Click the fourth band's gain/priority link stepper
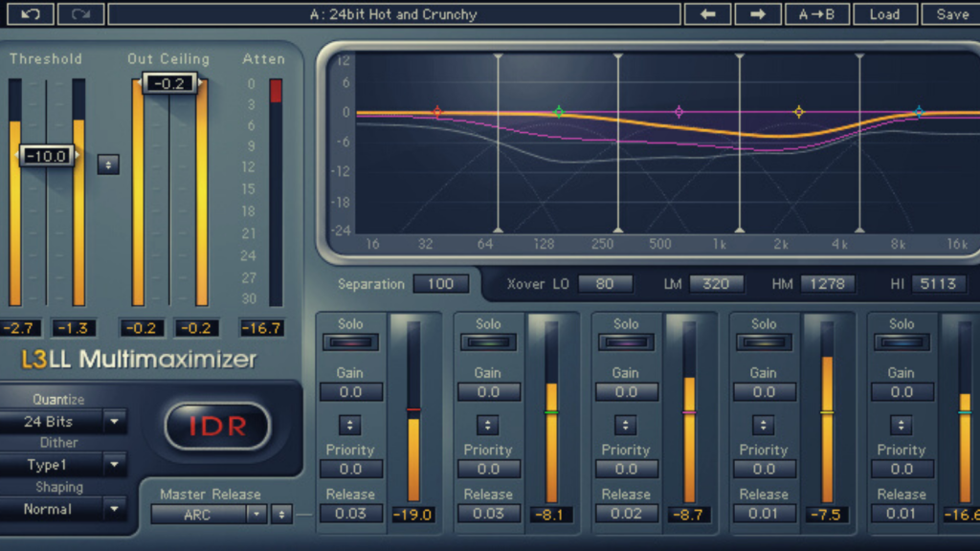This screenshot has height=551, width=980. (763, 425)
